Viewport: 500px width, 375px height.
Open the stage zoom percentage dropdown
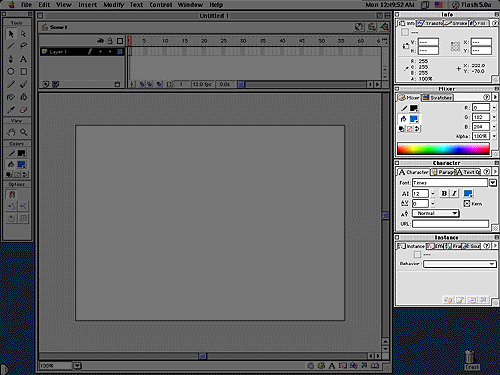point(77,366)
